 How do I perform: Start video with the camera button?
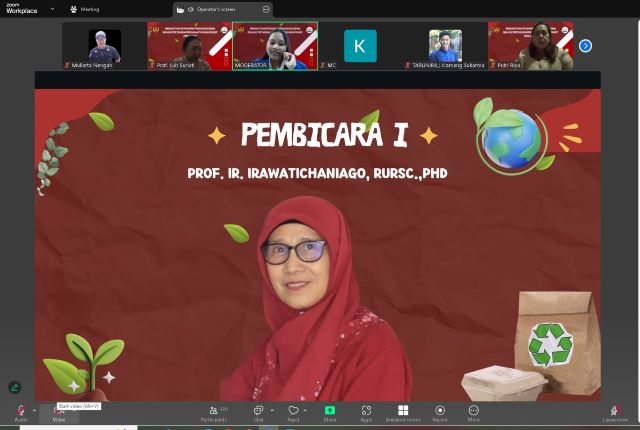[59, 412]
